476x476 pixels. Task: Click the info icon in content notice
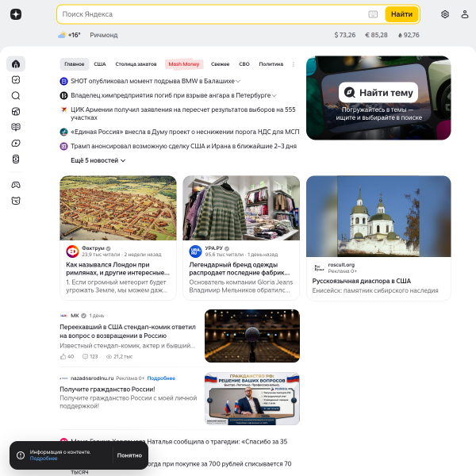pyautogui.click(x=21, y=455)
